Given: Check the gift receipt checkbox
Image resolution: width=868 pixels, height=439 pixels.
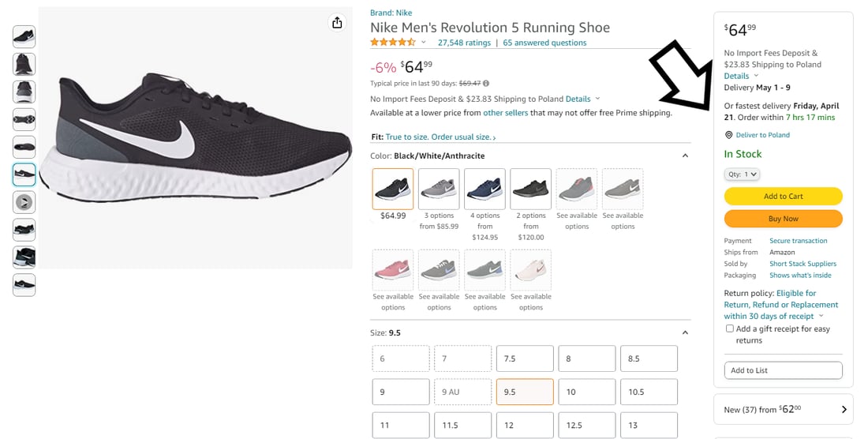Looking at the screenshot, I should coord(730,328).
